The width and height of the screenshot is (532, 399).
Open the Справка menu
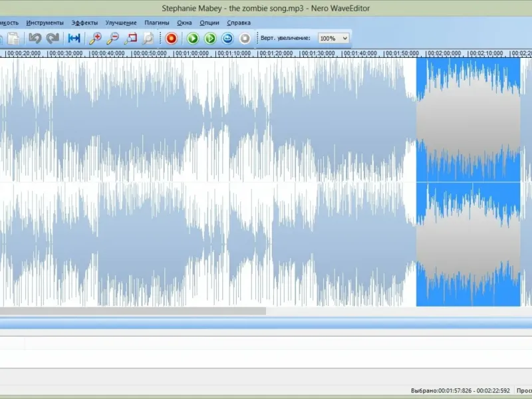239,23
